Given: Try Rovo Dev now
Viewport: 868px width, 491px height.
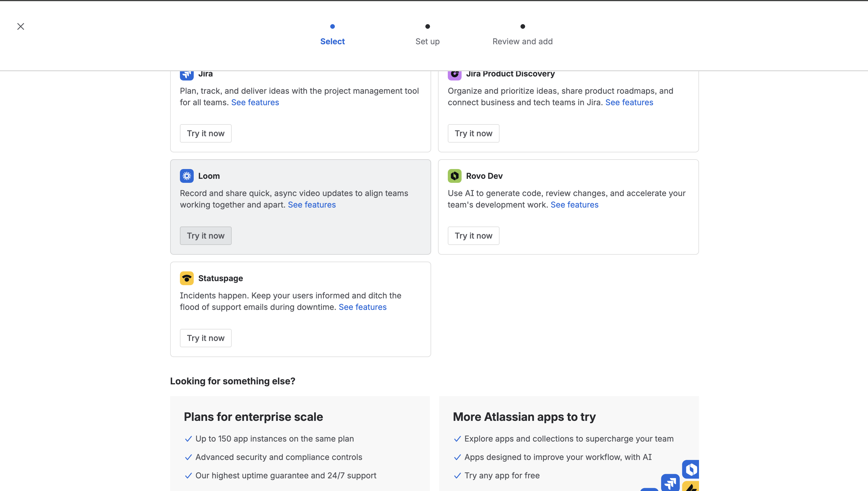Looking at the screenshot, I should tap(473, 236).
